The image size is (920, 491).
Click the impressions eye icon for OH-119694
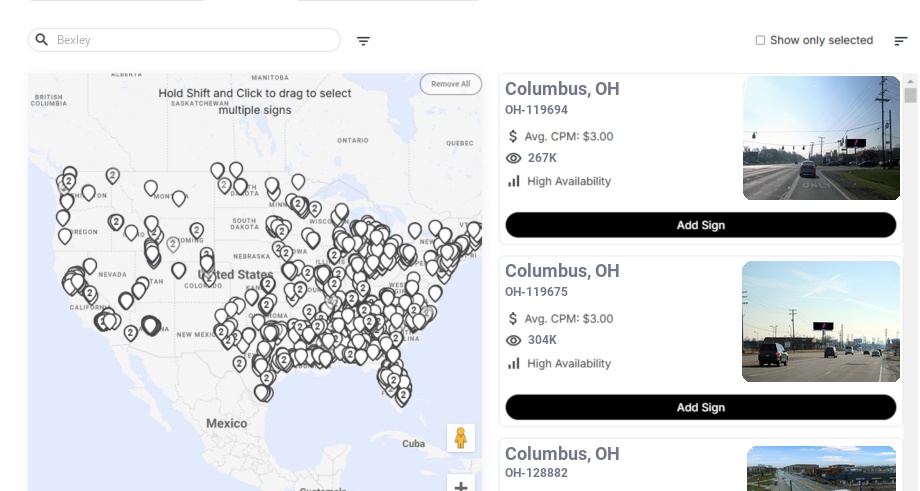coord(514,158)
